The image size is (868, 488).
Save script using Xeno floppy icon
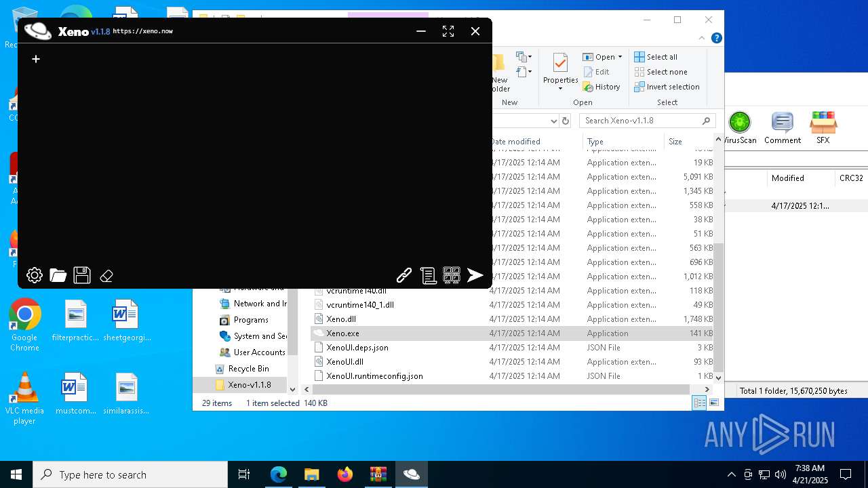click(x=82, y=275)
